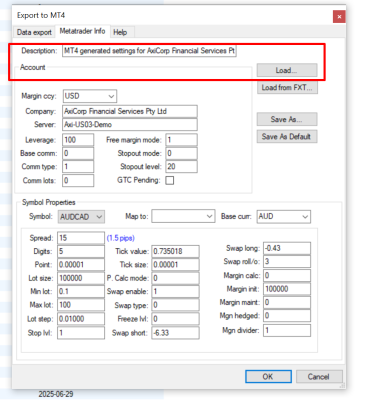The image size is (372, 400).
Task: Select the Metatrader Info tab
Action: (82, 31)
